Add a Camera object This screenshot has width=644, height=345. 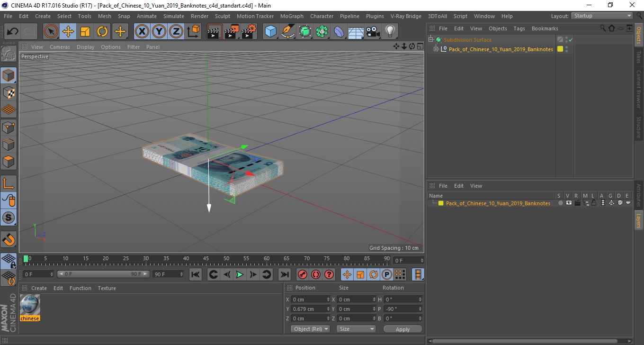pos(373,32)
